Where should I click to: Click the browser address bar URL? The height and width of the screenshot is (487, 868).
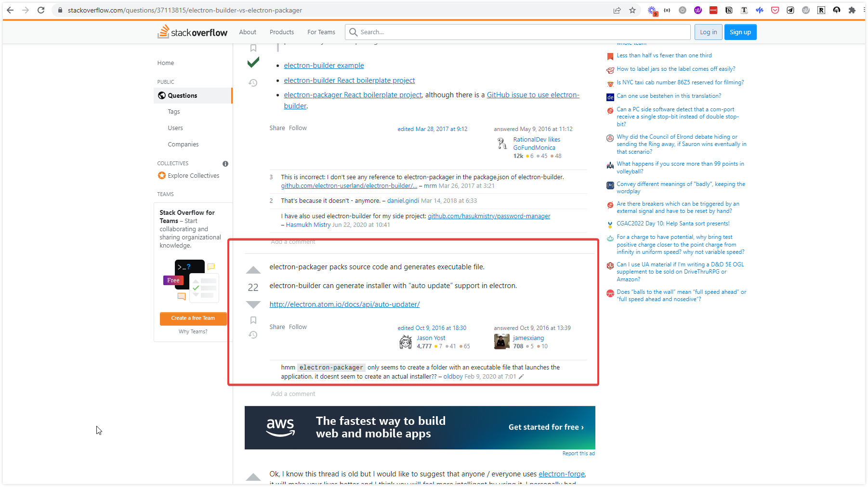pyautogui.click(x=185, y=10)
